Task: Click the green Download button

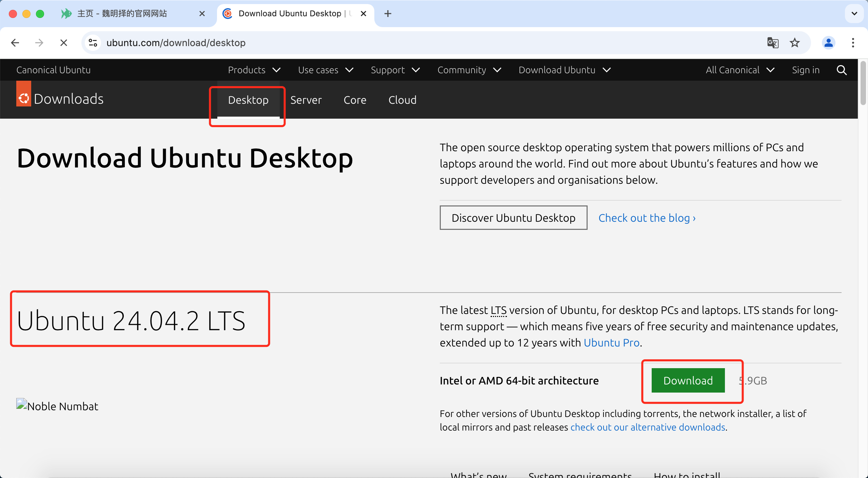Action: click(688, 380)
